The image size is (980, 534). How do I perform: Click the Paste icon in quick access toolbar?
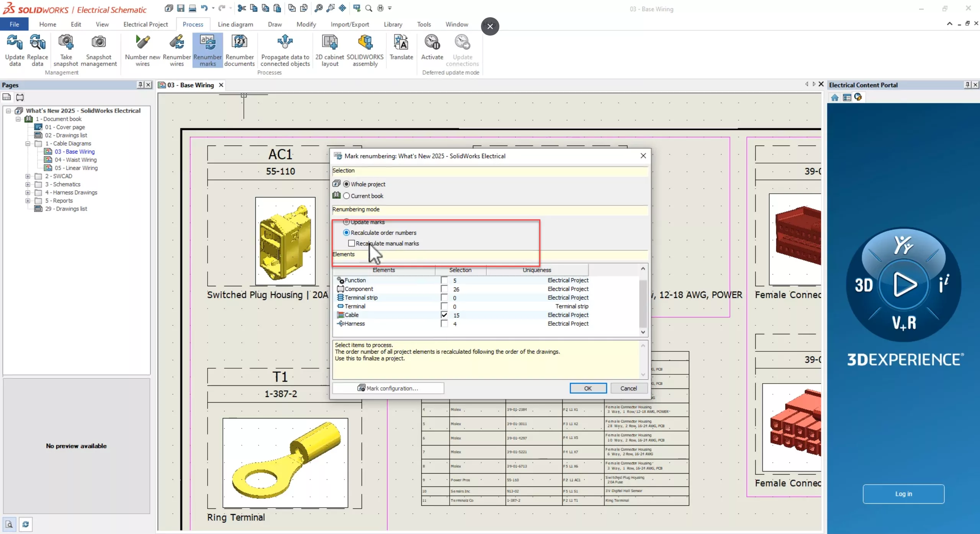tap(277, 8)
